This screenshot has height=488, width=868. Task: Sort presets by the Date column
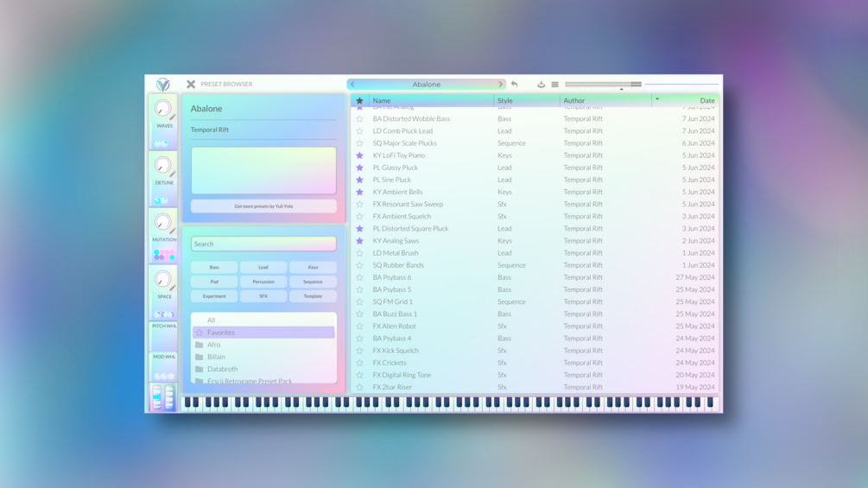click(x=706, y=101)
